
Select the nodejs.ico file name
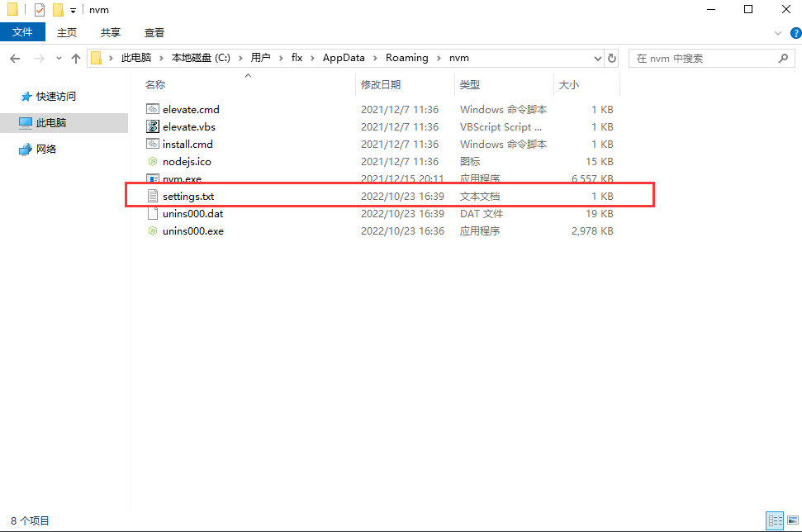[187, 161]
